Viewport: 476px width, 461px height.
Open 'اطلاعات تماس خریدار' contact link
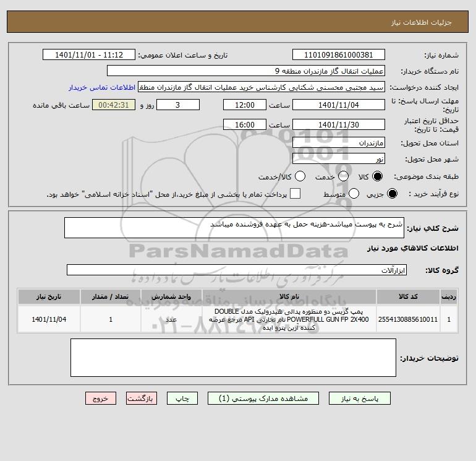102,87
